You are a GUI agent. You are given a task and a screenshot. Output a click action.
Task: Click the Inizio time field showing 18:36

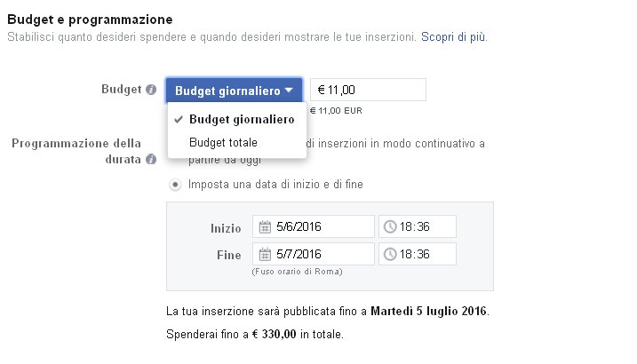[x=418, y=226]
